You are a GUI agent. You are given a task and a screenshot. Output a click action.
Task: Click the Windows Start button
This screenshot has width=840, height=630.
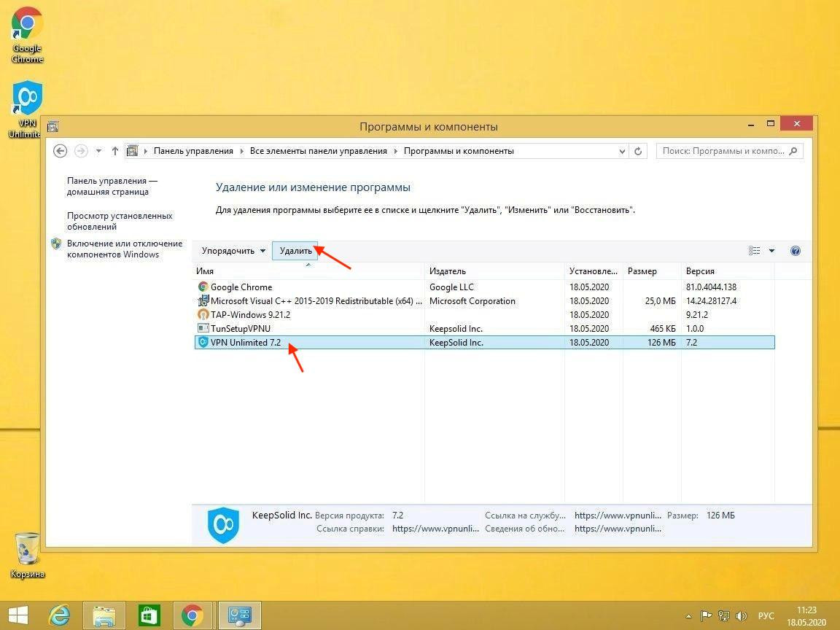coord(18,615)
